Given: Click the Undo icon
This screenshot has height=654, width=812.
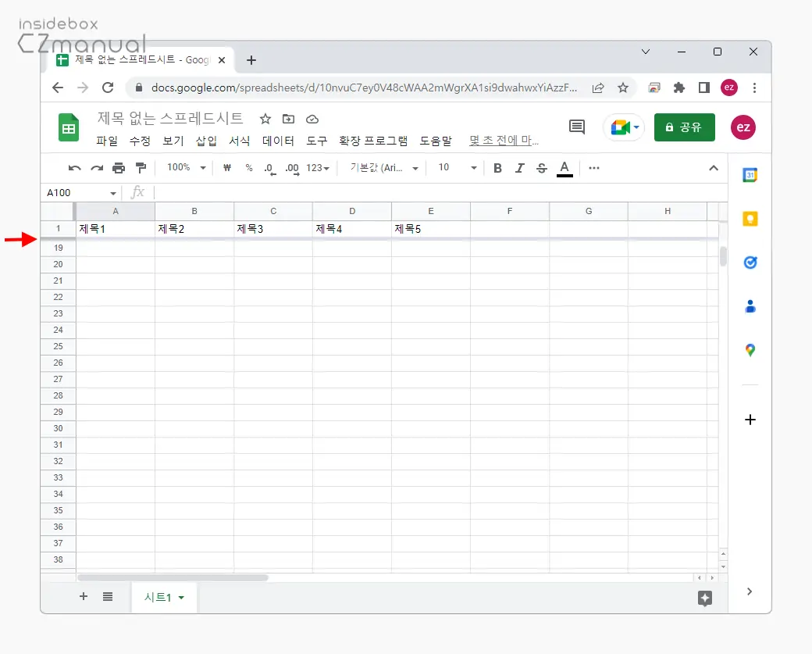Looking at the screenshot, I should (x=73, y=167).
